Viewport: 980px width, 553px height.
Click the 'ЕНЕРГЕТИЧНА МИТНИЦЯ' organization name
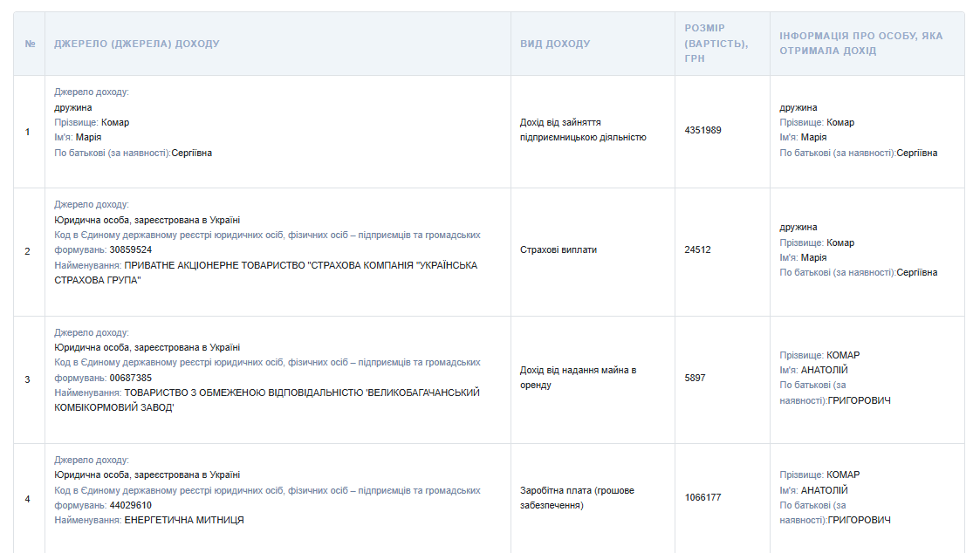click(184, 520)
